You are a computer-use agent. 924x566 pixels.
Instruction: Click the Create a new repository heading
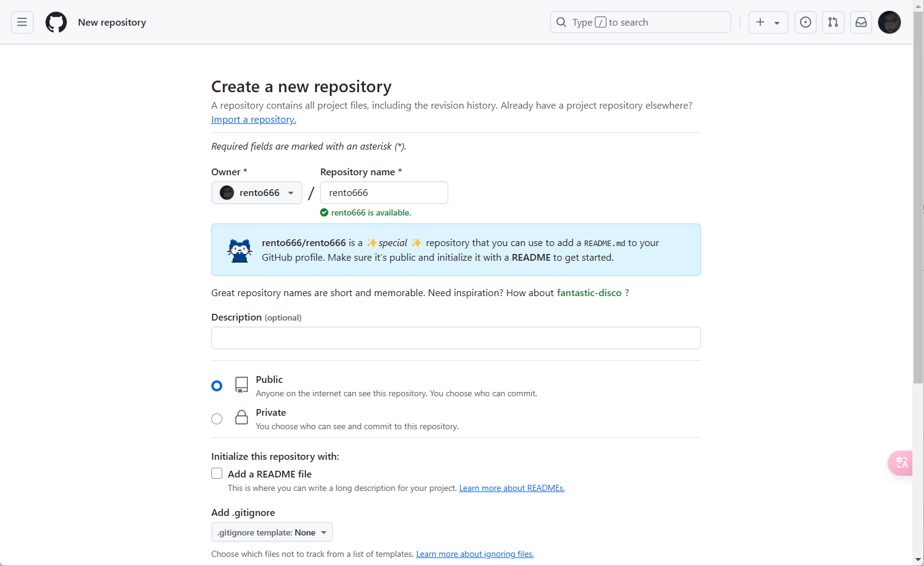(x=301, y=87)
